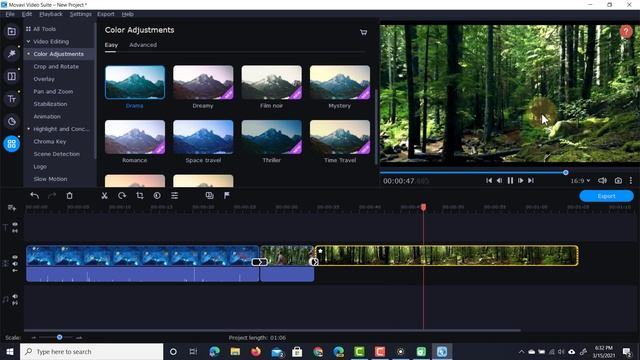Open Pan and Zoom tool
The image size is (640, 360).
53,91
